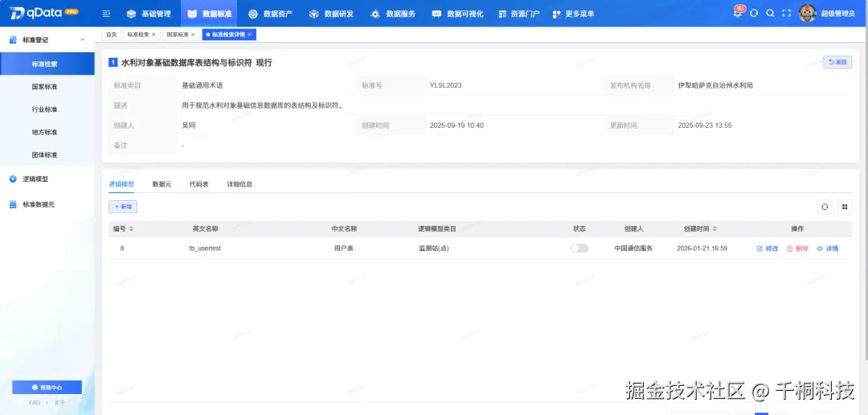Viewport: 868px width, 415px height.
Task: Open 数据服务 top menu
Action: [x=392, y=14]
